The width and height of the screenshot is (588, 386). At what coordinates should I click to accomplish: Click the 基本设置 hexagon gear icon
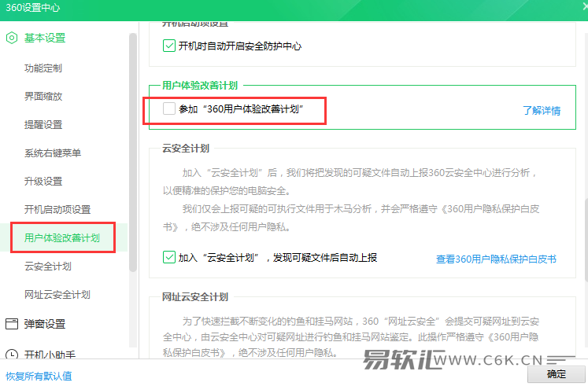click(12, 38)
